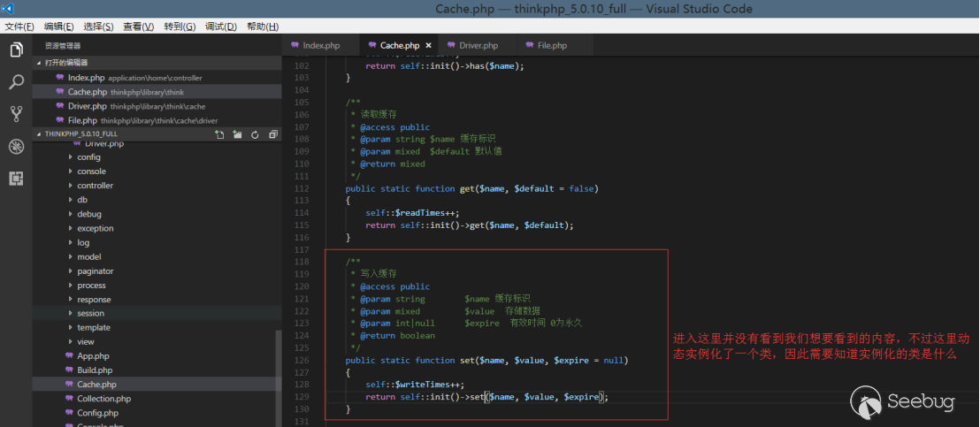Screen dimensions: 980x427
Task: Expand the paginator folder
Action: coord(157,271)
